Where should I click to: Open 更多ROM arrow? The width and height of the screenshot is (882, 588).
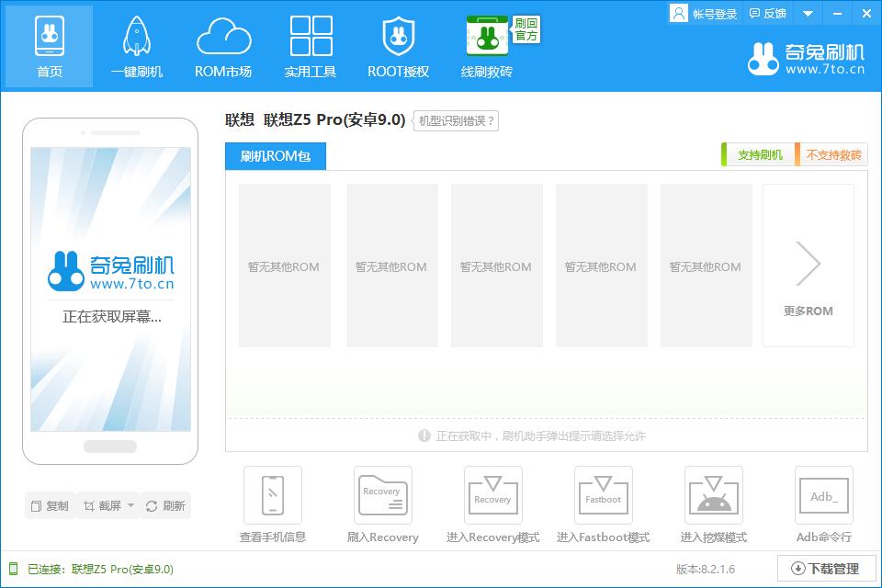[x=808, y=265]
